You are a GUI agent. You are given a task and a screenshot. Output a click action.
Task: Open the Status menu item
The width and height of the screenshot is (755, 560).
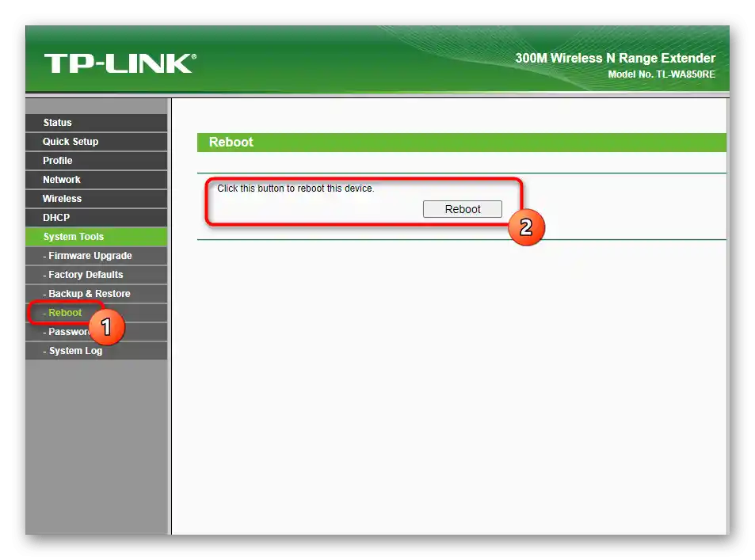point(97,123)
